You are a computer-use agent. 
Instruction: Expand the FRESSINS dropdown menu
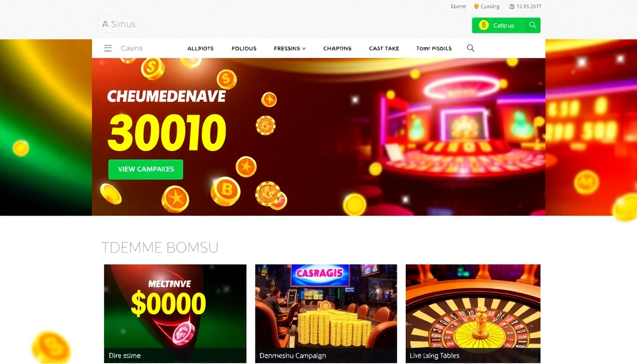[290, 48]
